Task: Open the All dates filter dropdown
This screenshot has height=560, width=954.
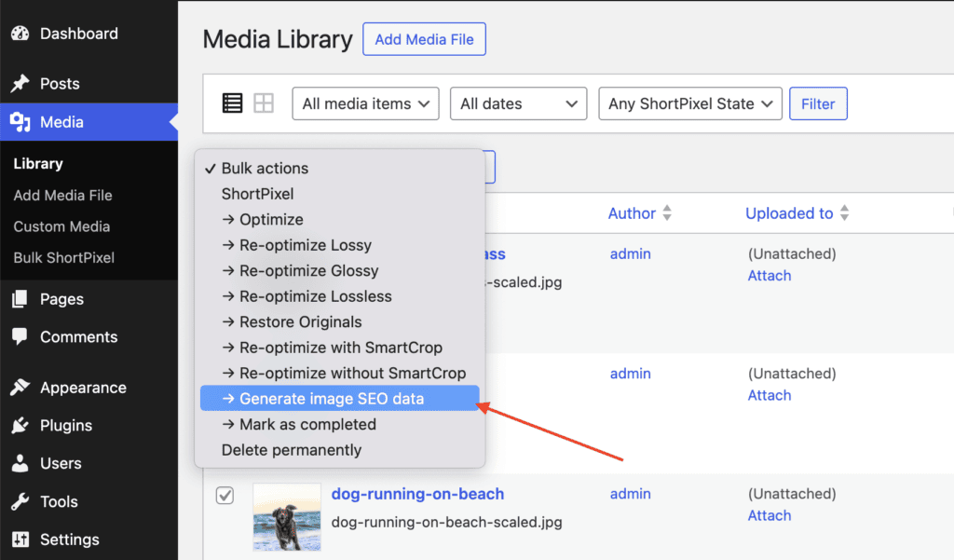Action: pyautogui.click(x=518, y=103)
